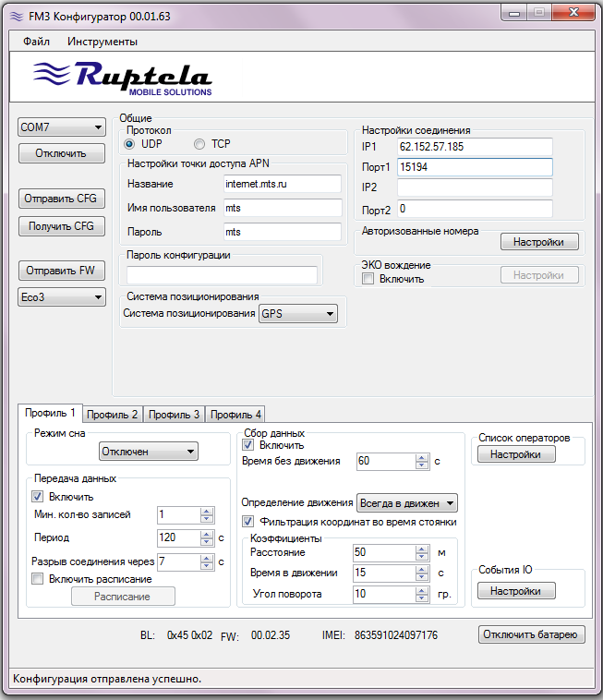
Task: Decrease Период value with down arrow
Action: pyautogui.click(x=207, y=541)
